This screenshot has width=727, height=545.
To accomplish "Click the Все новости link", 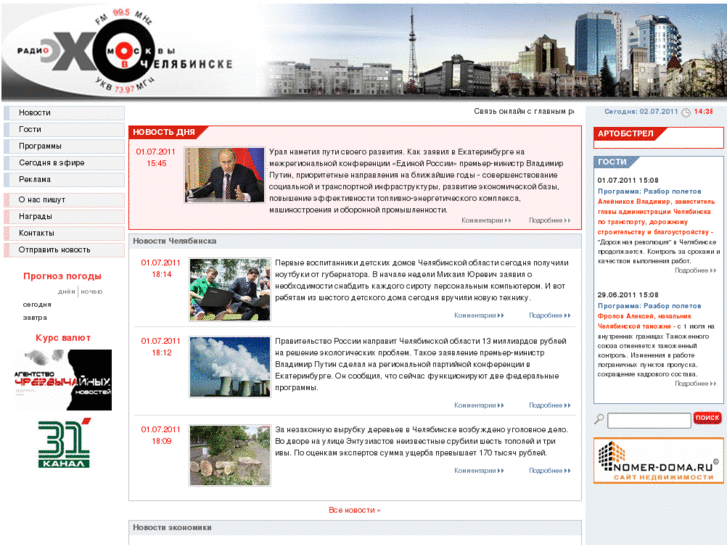I will click(354, 510).
